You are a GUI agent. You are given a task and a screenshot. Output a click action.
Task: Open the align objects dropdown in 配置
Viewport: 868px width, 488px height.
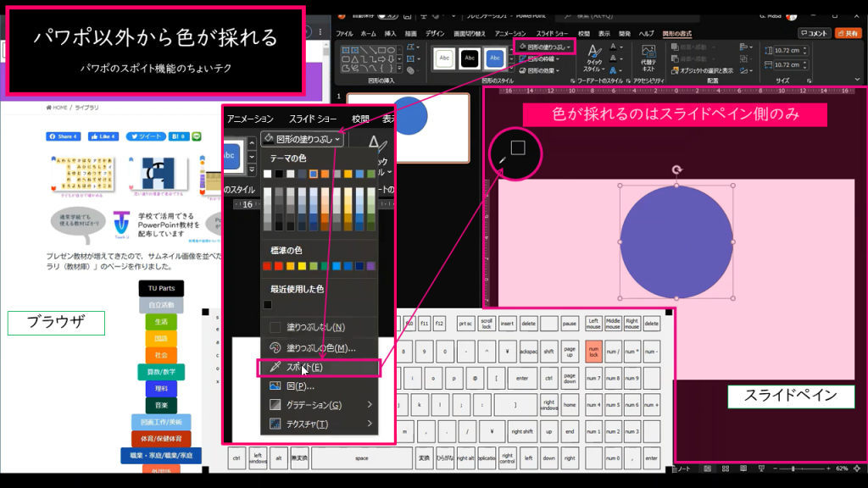(x=745, y=47)
